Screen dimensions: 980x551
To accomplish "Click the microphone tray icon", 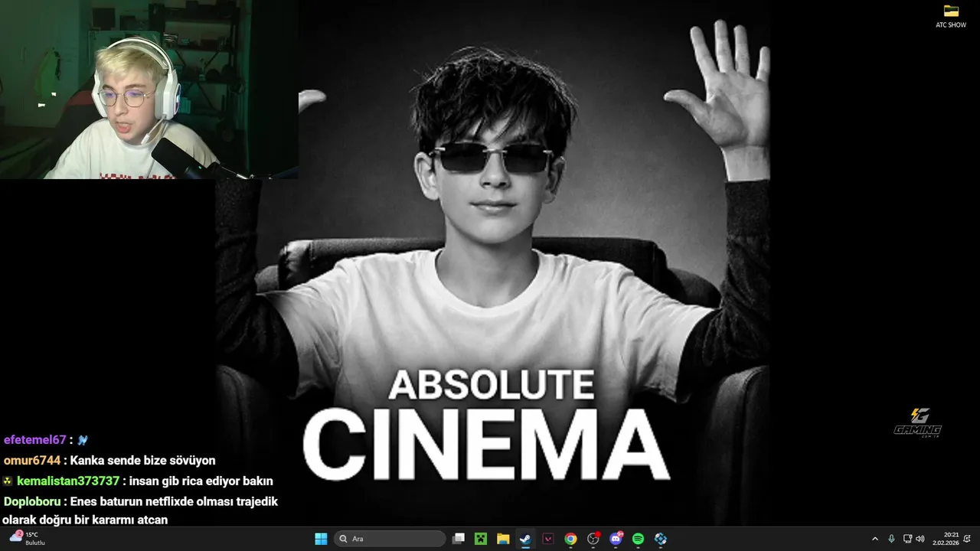I will [891, 539].
